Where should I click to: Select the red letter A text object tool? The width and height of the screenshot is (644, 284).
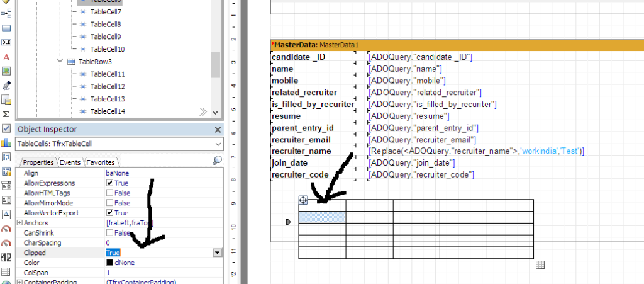(x=6, y=57)
